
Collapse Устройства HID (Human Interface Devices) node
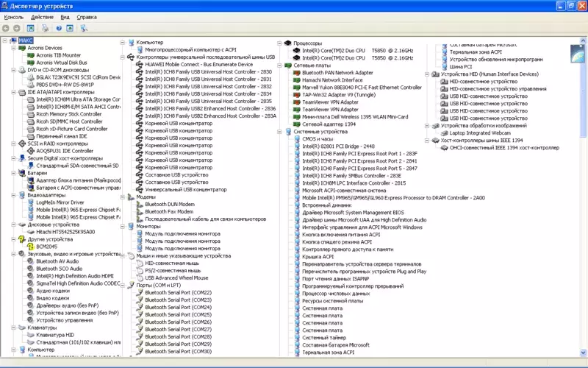[427, 74]
